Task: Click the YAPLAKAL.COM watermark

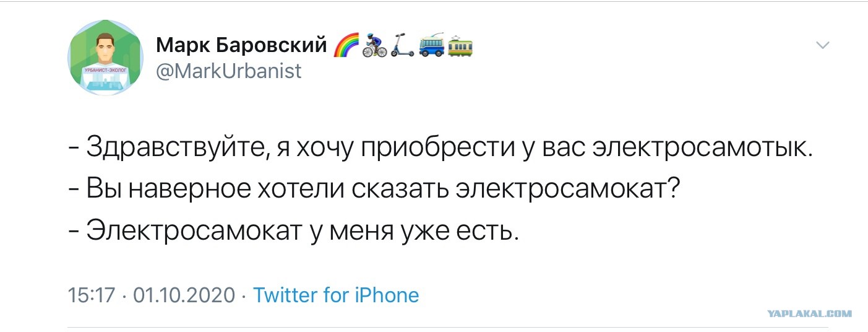Action: pyautogui.click(x=809, y=314)
